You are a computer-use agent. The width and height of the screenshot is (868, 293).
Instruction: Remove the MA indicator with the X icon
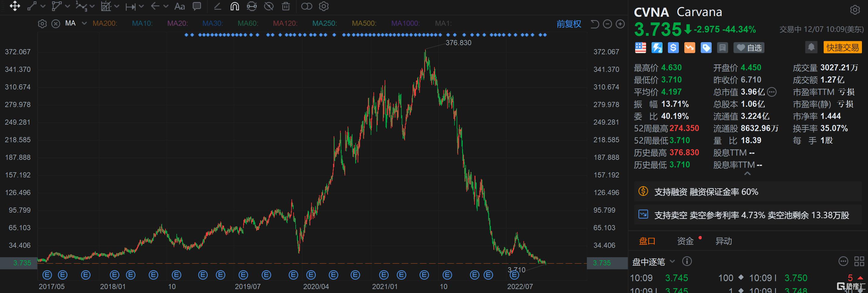[x=56, y=24]
